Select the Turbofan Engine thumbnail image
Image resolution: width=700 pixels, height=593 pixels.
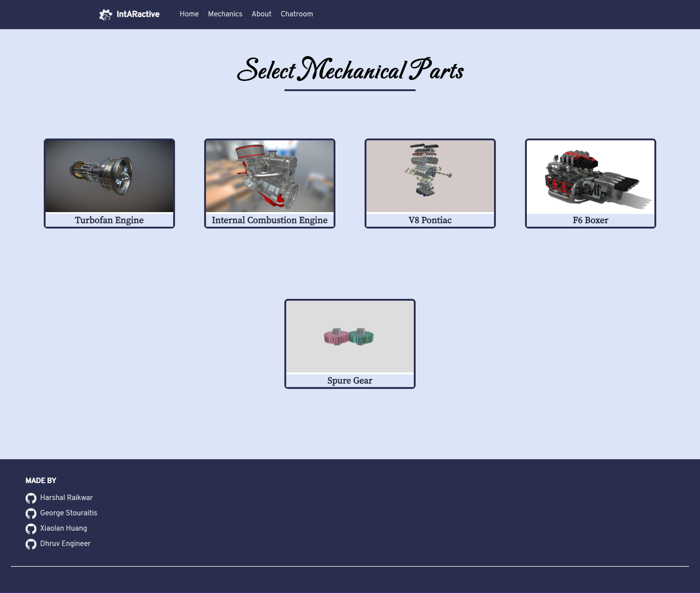click(109, 176)
